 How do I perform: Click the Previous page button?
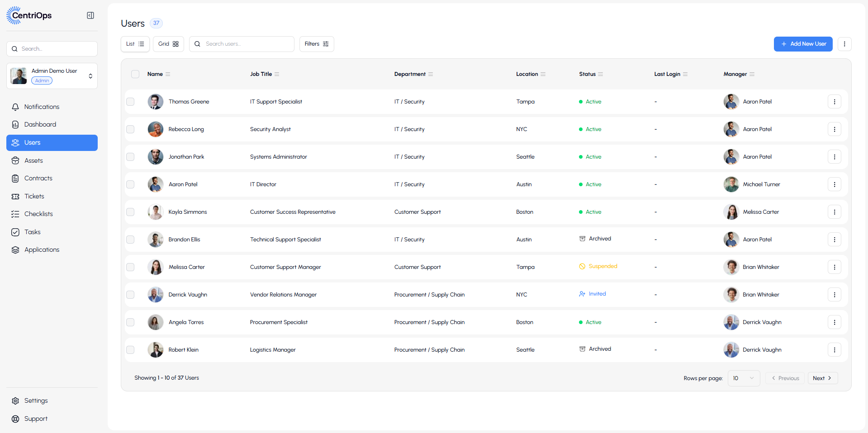785,378
